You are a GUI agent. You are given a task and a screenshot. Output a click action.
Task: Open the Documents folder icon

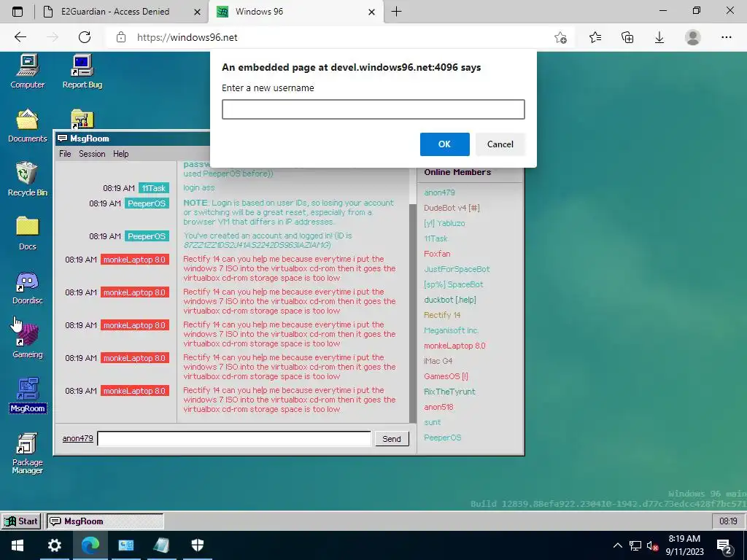(x=27, y=125)
